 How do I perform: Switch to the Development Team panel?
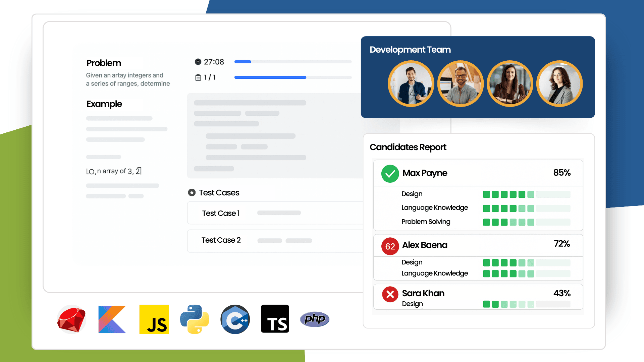pos(410,49)
